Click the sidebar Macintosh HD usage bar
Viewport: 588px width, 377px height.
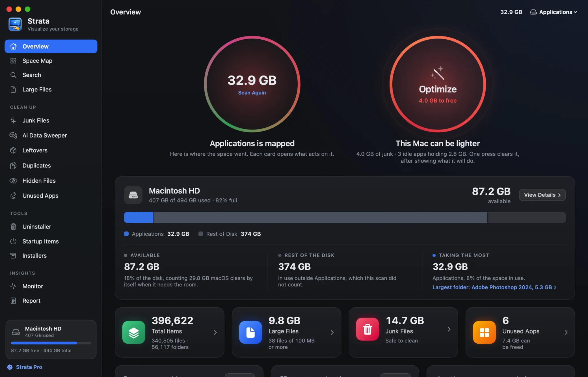click(51, 343)
